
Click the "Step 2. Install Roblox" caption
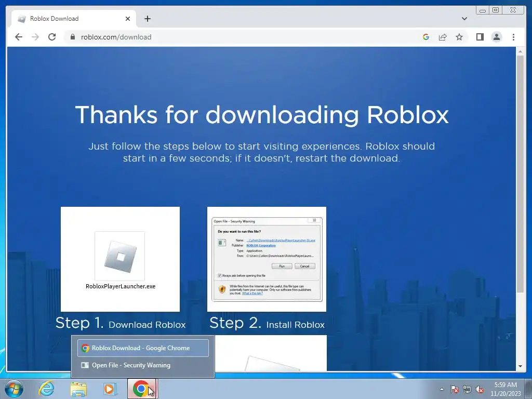click(267, 323)
